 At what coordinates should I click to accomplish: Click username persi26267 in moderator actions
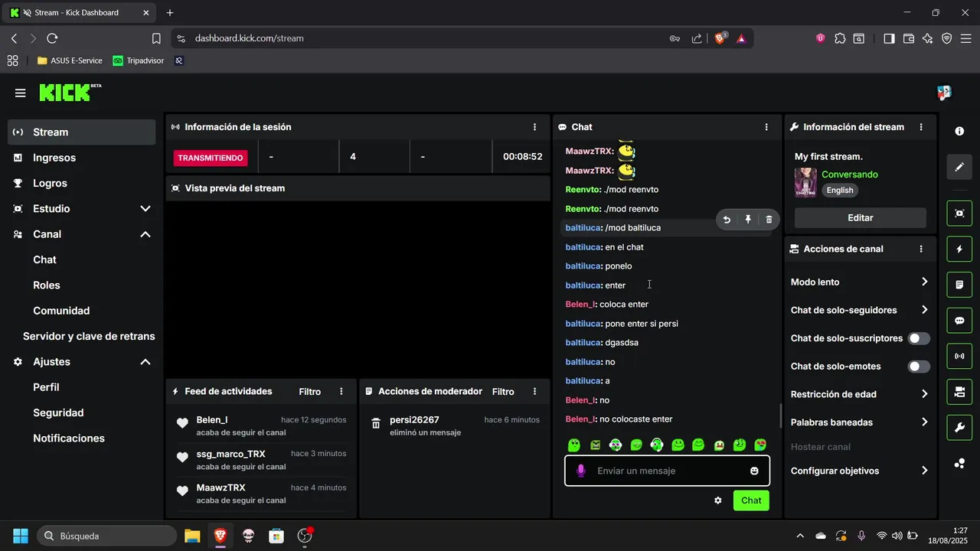point(414,419)
